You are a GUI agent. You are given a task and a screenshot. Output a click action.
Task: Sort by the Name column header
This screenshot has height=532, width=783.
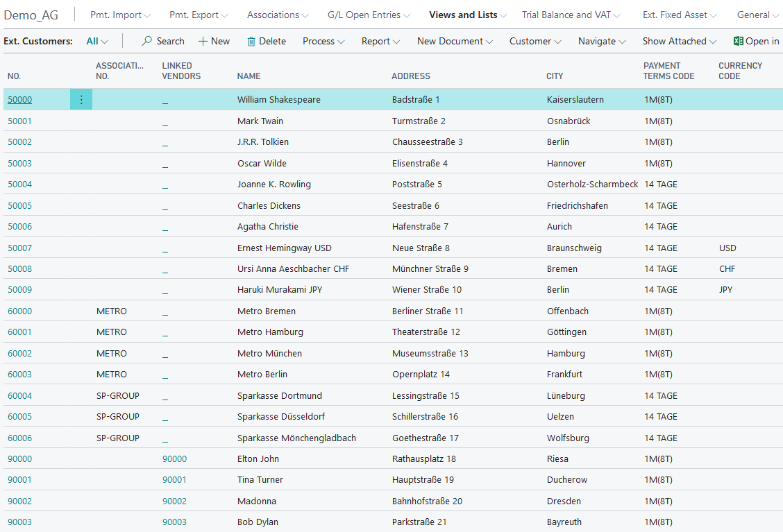tap(249, 76)
